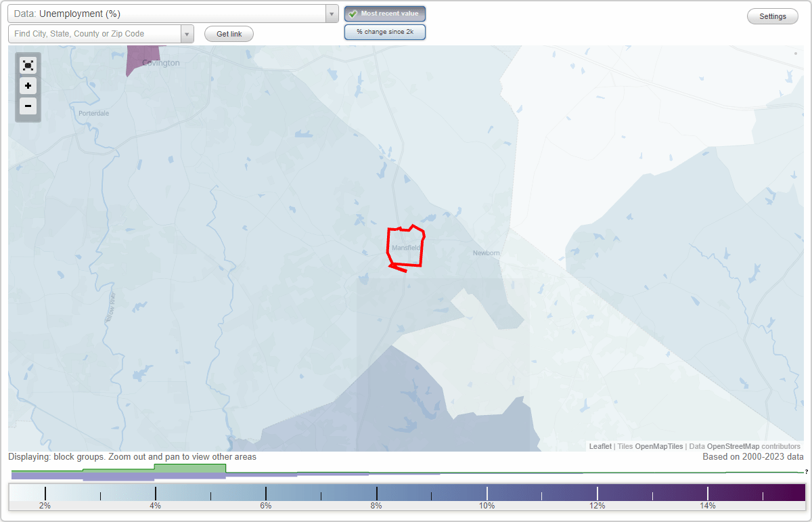
Task: Select the red-outlined Mansfield block group
Action: click(405, 247)
